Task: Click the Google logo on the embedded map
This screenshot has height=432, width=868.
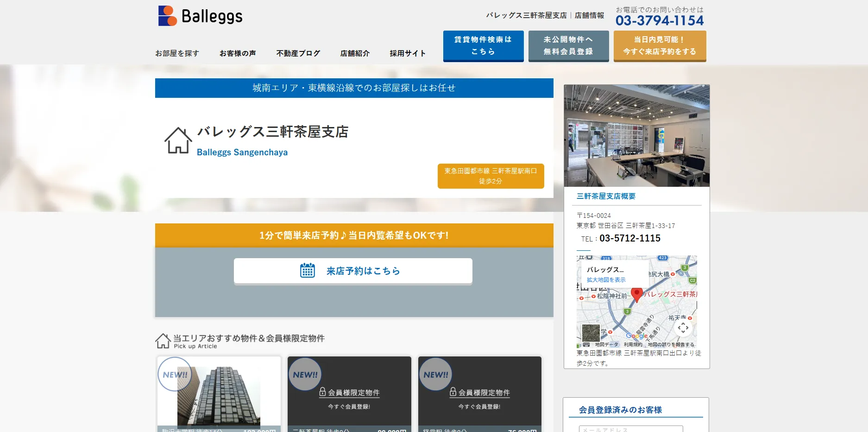Action: coord(637,336)
